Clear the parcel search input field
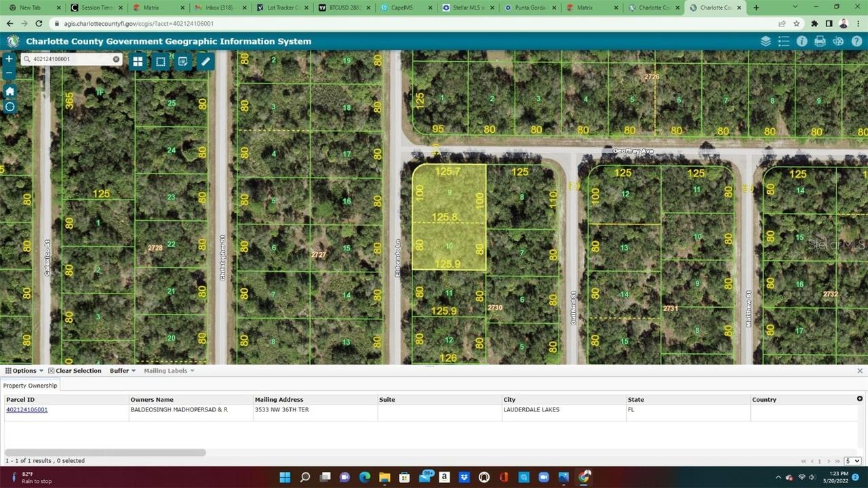The image size is (868, 488). [116, 59]
